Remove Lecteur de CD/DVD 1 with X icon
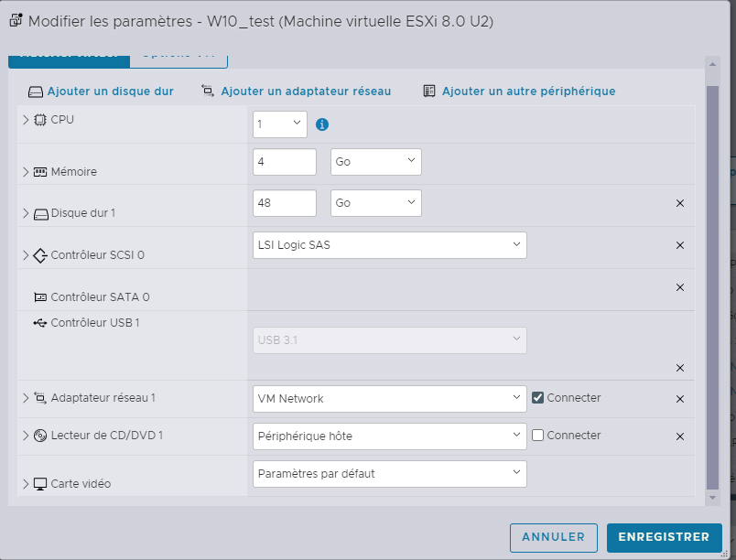Viewport: 736px width, 560px height. tap(679, 436)
